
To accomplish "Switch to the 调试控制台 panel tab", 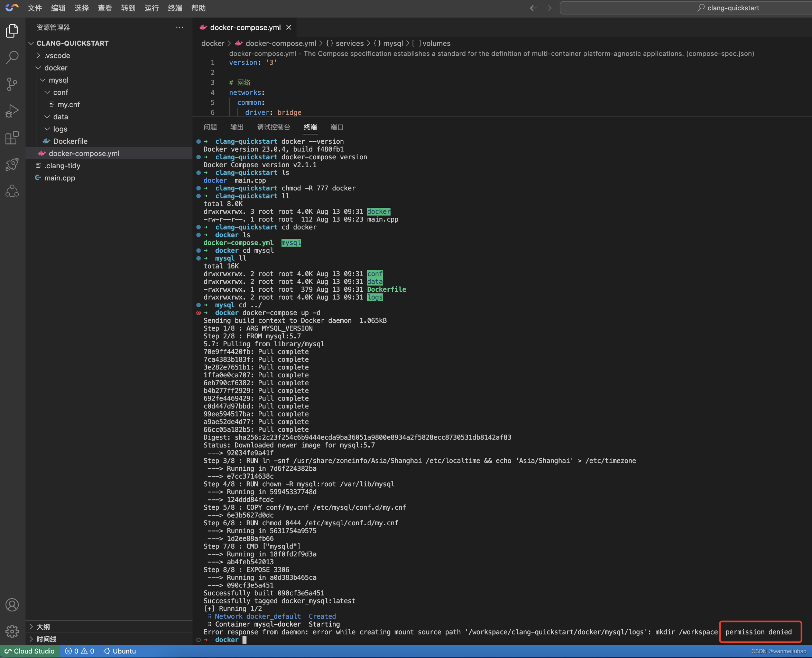I will pyautogui.click(x=274, y=127).
